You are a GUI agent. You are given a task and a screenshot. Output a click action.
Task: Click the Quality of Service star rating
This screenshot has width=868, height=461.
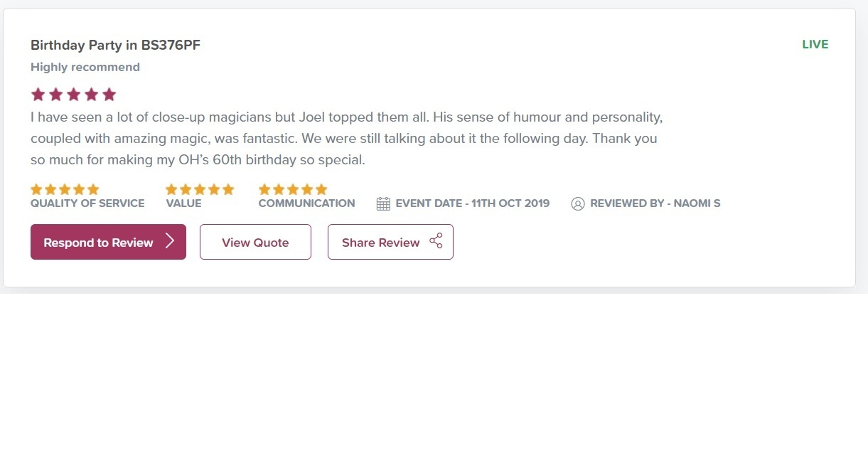pyautogui.click(x=65, y=189)
